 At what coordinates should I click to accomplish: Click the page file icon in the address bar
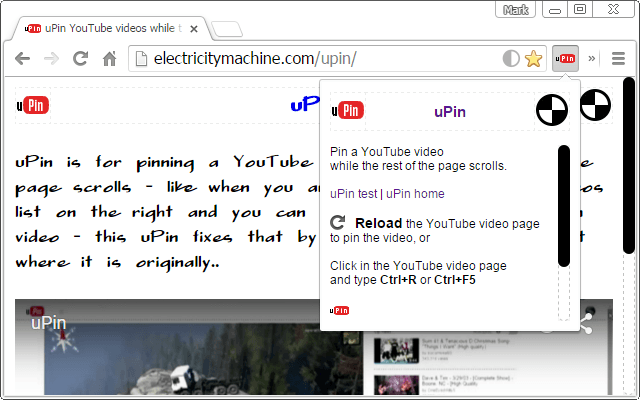[x=141, y=59]
